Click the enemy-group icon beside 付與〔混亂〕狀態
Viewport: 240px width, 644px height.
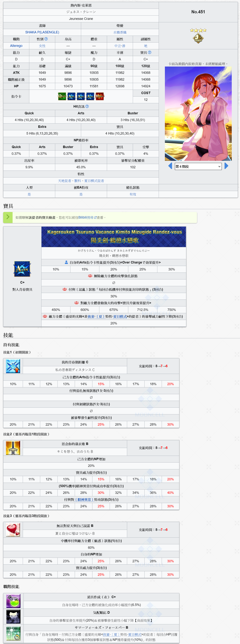click(65, 289)
